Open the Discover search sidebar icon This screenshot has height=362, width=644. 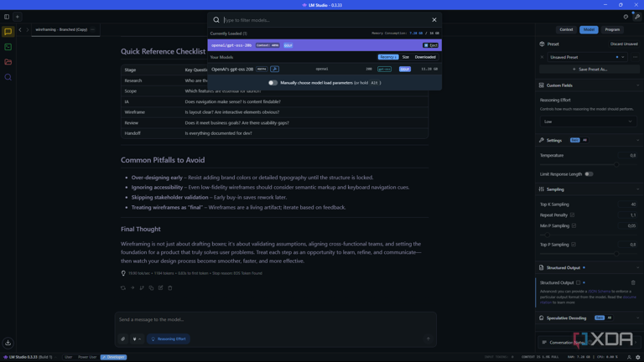point(8,77)
